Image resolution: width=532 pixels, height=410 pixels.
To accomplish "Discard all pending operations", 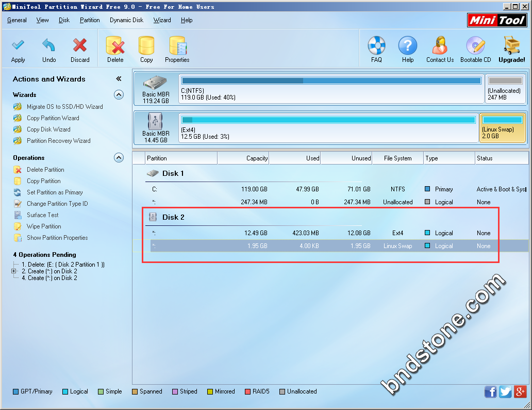I will tap(80, 50).
